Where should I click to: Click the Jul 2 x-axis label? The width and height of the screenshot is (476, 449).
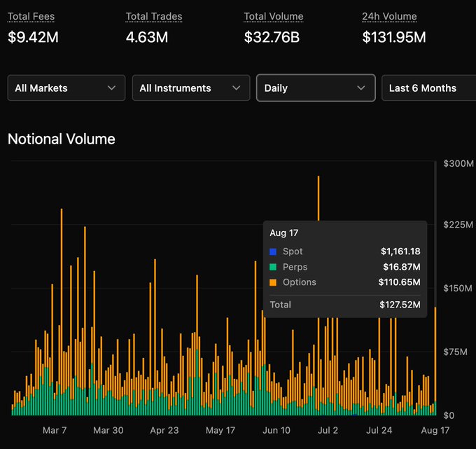tap(328, 430)
